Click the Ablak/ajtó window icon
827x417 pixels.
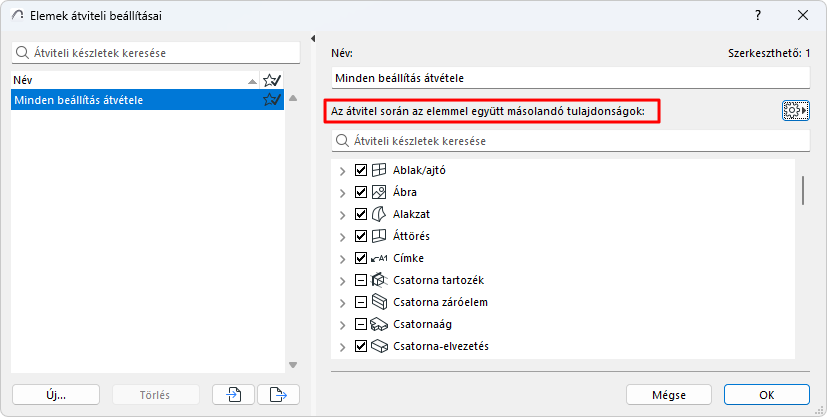click(379, 170)
